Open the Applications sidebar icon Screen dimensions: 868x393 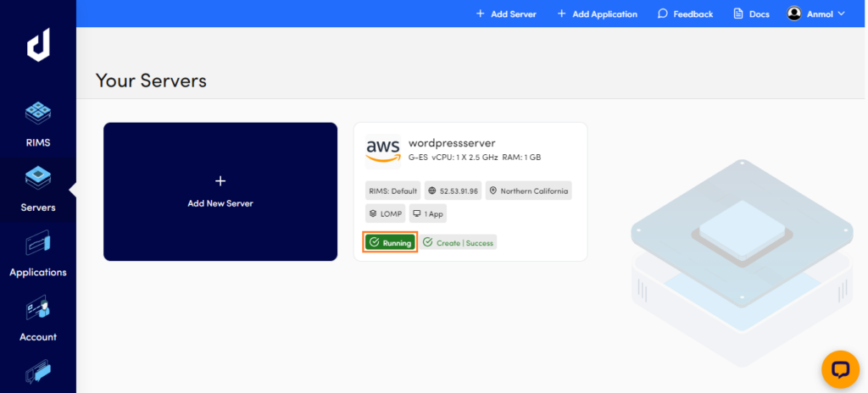point(38,242)
